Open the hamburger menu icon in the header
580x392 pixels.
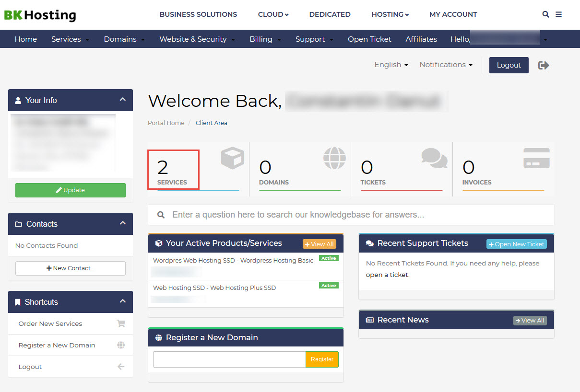[x=558, y=14]
